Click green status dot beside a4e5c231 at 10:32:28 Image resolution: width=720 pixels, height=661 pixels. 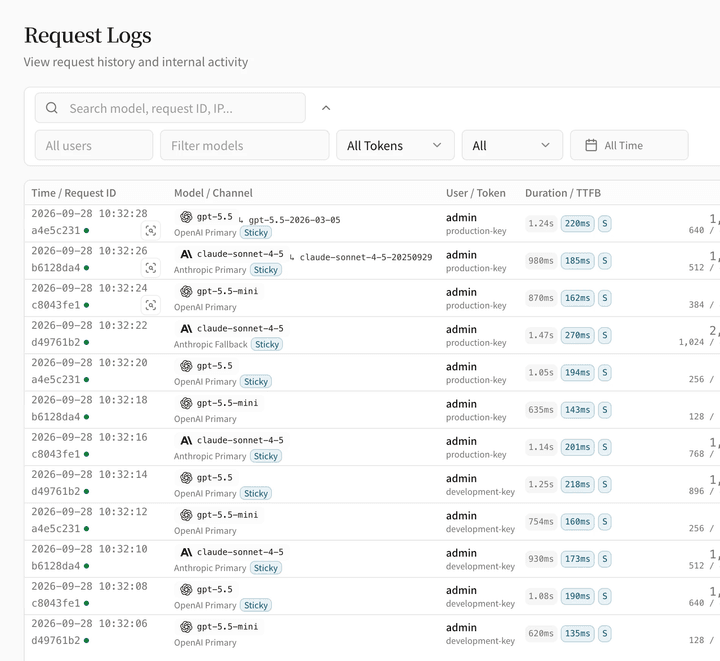[x=86, y=230]
